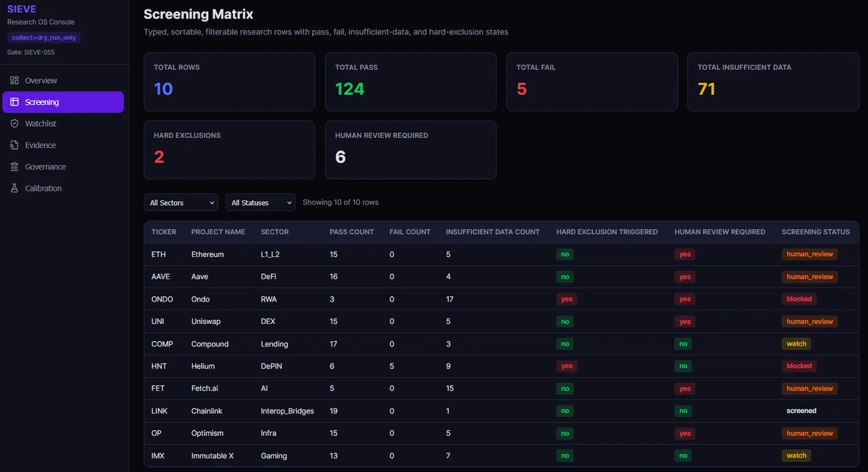Open the All Sectors dropdown

181,203
